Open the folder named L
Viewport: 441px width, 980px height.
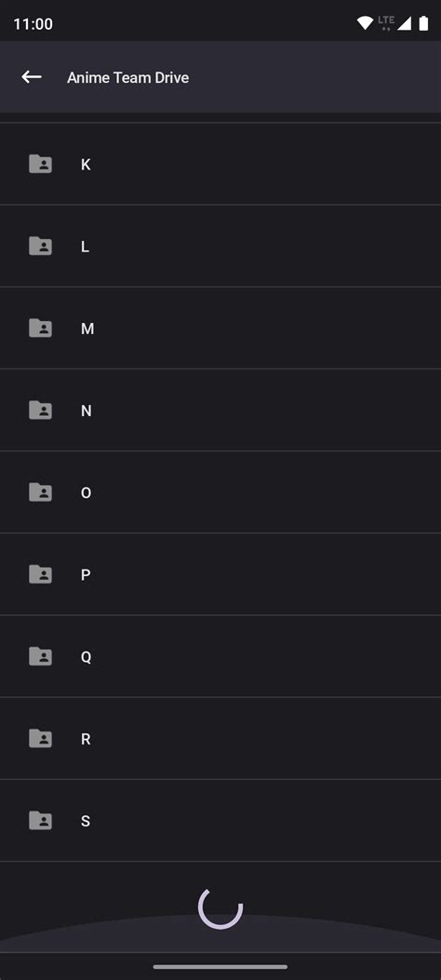click(x=220, y=246)
